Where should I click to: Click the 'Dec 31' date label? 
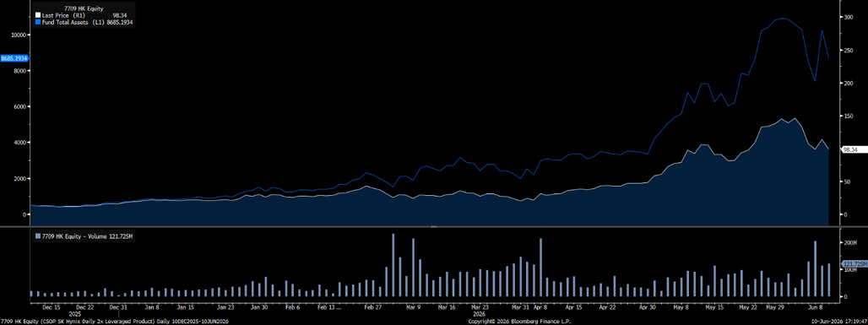(118, 306)
